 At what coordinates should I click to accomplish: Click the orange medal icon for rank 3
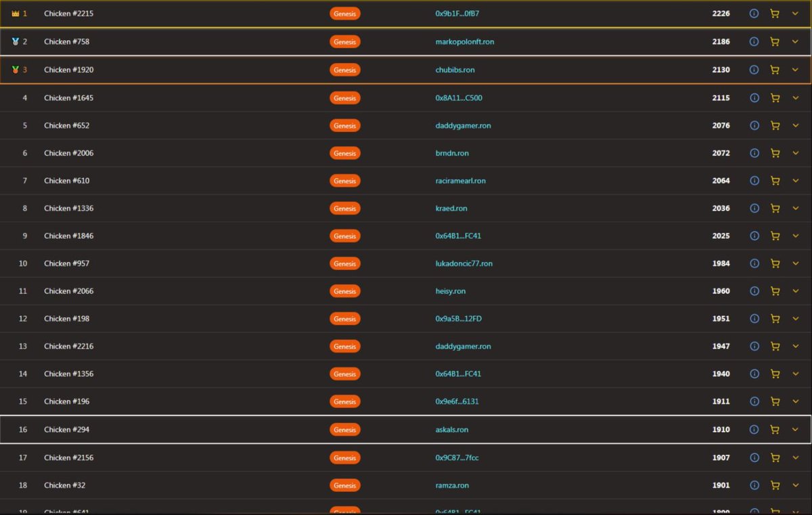(15, 69)
